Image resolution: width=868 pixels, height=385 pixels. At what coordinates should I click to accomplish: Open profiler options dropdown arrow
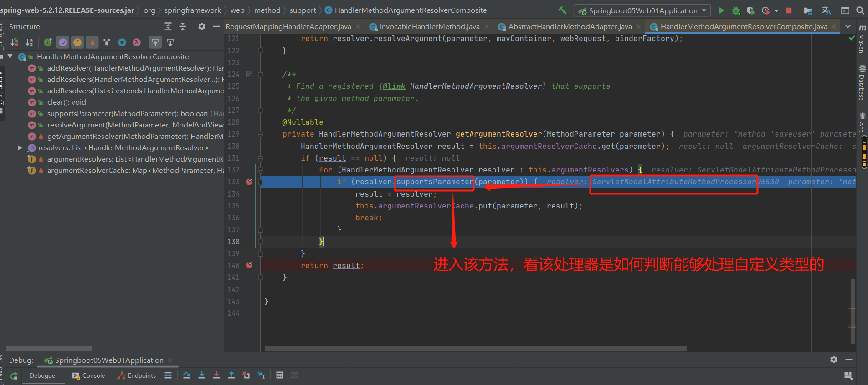tap(776, 10)
